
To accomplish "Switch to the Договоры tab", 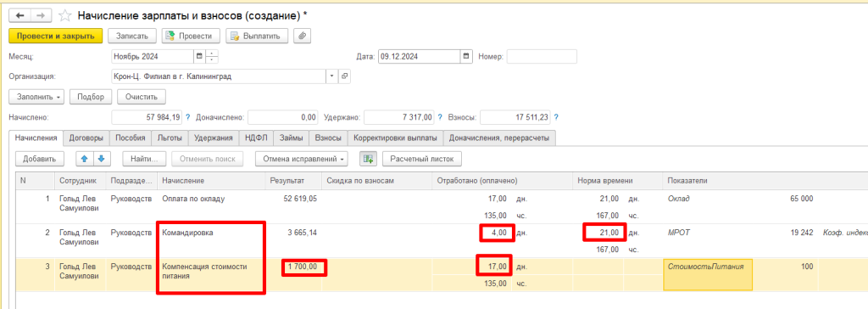I will point(86,138).
